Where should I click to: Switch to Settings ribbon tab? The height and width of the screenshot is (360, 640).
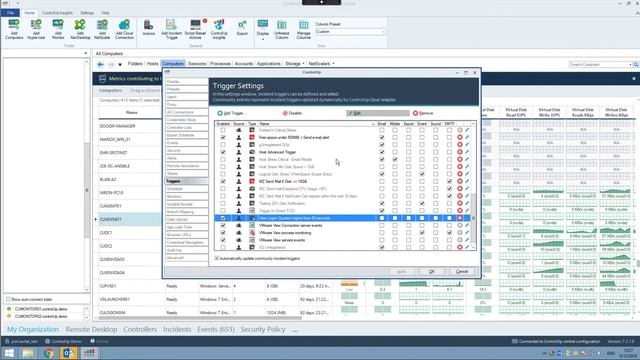point(87,13)
